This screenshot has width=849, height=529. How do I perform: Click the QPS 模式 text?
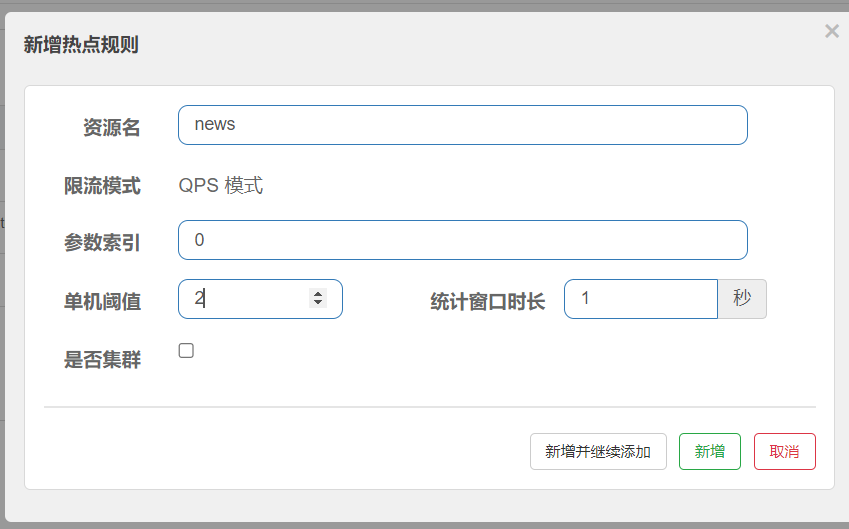click(221, 186)
